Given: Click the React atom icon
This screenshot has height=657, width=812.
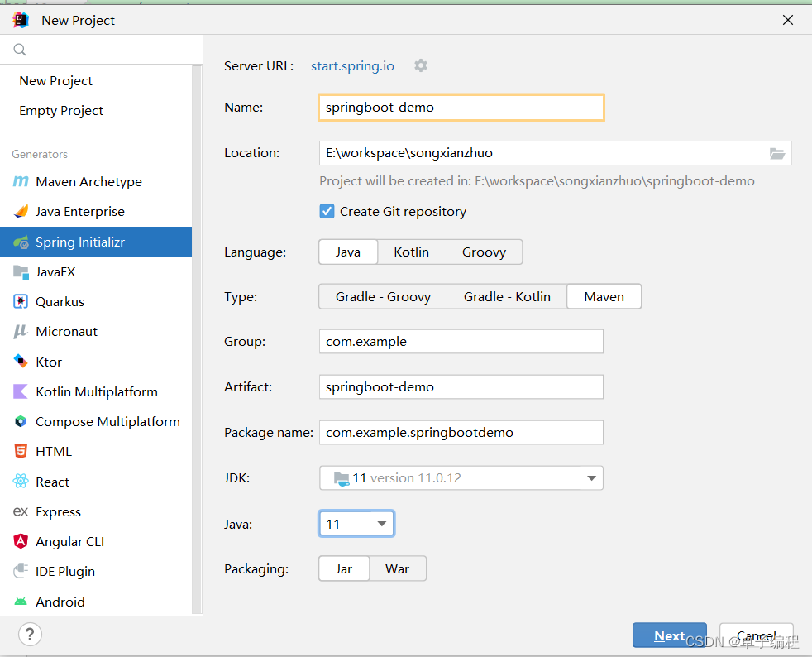Looking at the screenshot, I should pyautogui.click(x=21, y=482).
